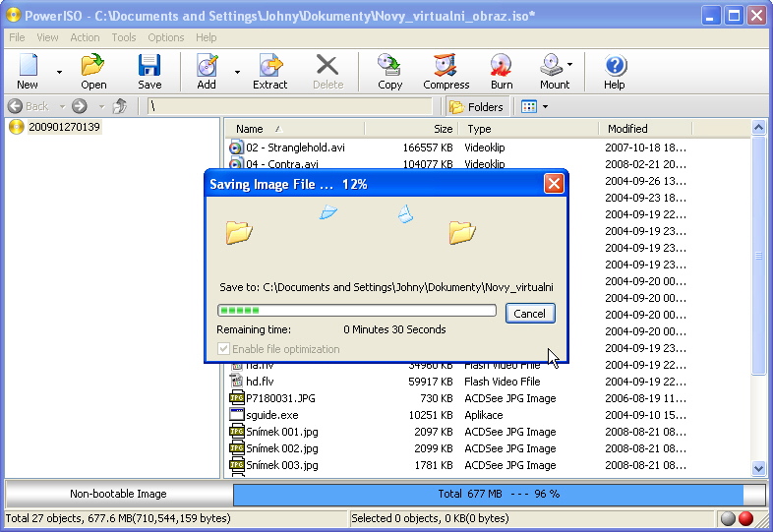Open the Mount dropdown arrow
Viewport: 773px width, 532px height.
click(569, 64)
